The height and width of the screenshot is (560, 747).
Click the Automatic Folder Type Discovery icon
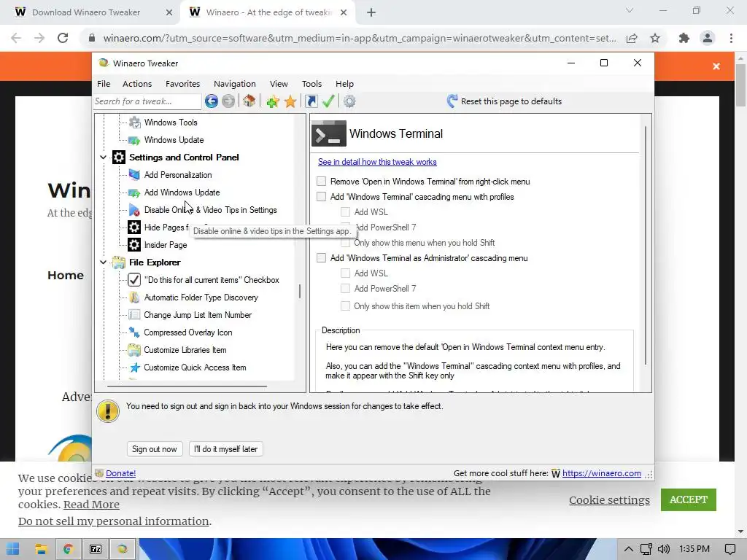pyautogui.click(x=135, y=297)
